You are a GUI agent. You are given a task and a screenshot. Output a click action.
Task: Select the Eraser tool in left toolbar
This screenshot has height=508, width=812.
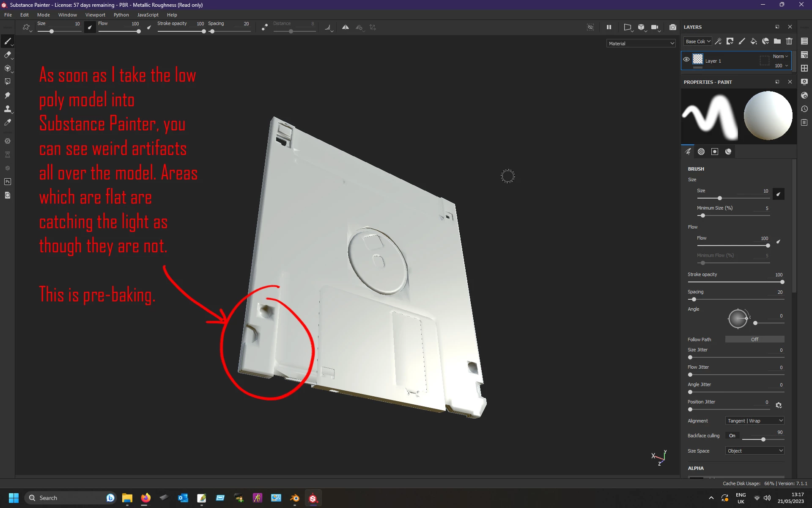(7, 55)
